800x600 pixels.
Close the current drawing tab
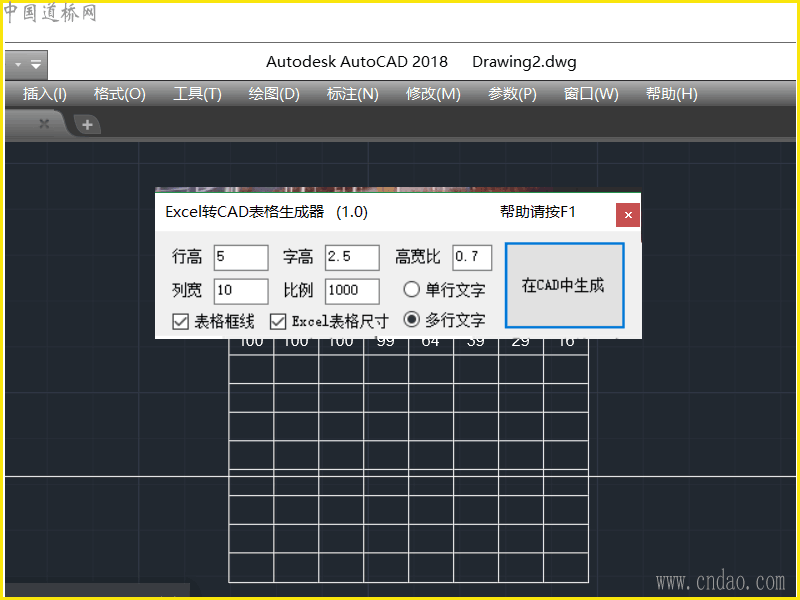point(44,123)
